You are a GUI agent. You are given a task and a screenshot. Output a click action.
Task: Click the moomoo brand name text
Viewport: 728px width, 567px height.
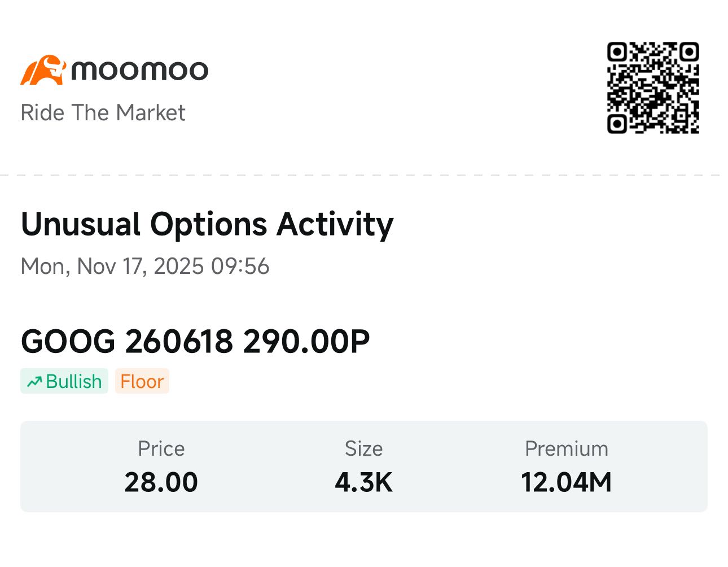click(x=140, y=71)
